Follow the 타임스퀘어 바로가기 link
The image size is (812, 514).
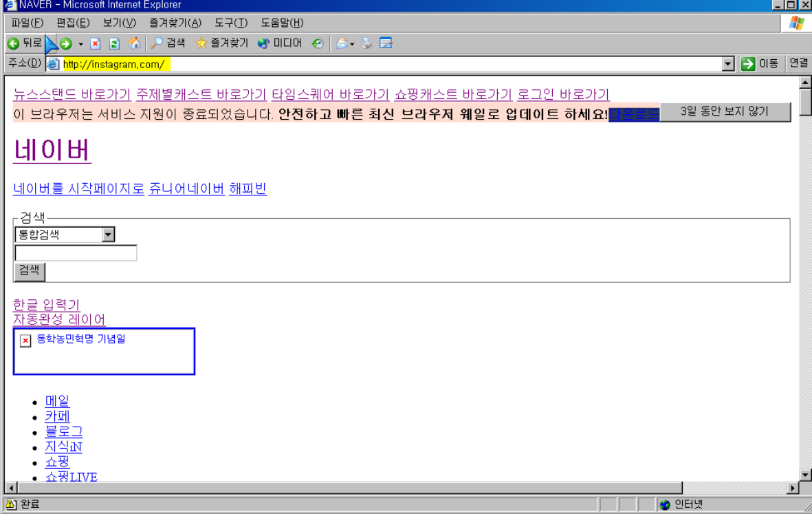[331, 94]
